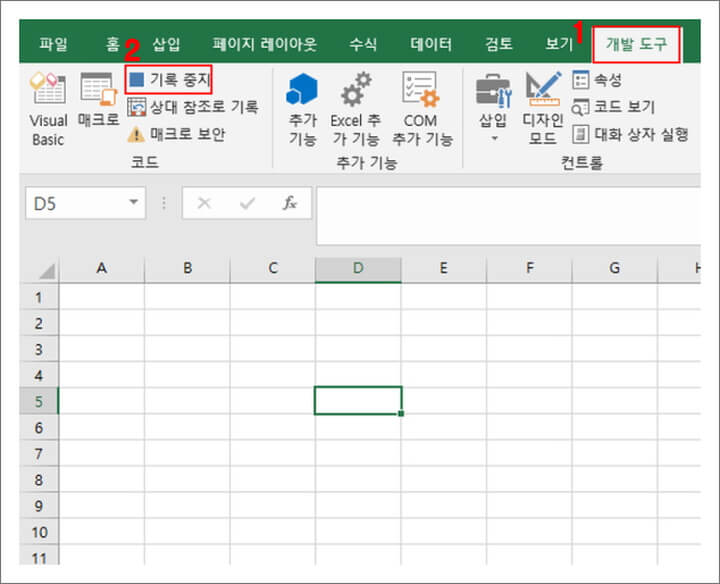Select row 6 header
720x584 pixels.
tap(39, 427)
